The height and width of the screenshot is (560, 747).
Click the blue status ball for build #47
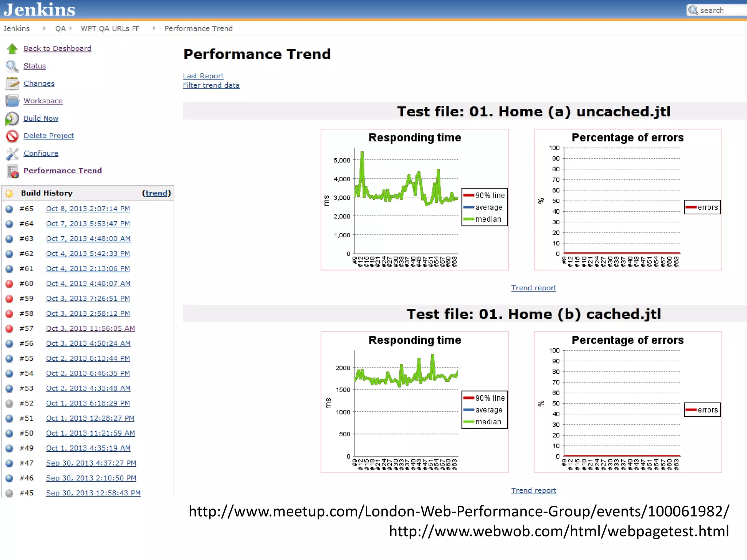pos(9,463)
